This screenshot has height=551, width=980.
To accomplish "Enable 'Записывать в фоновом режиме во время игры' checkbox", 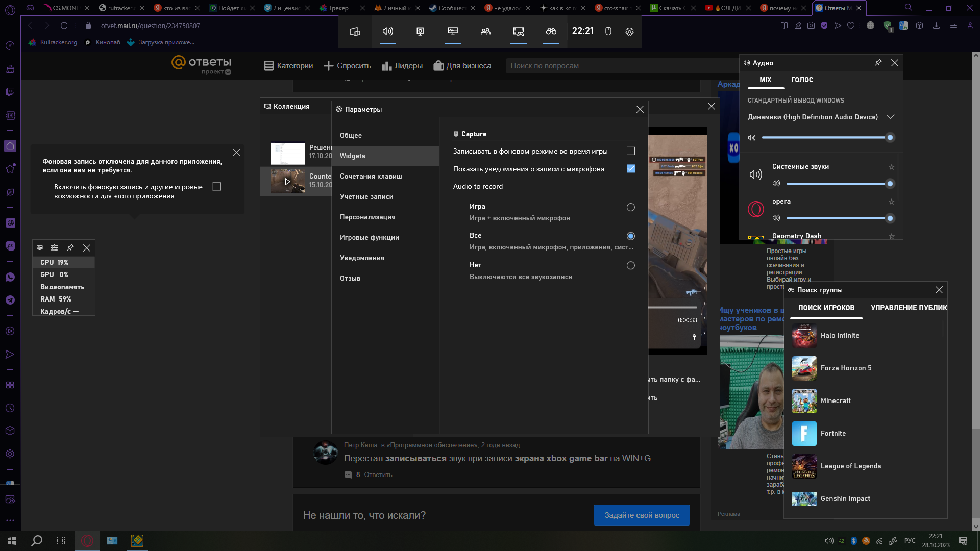I will pyautogui.click(x=631, y=151).
